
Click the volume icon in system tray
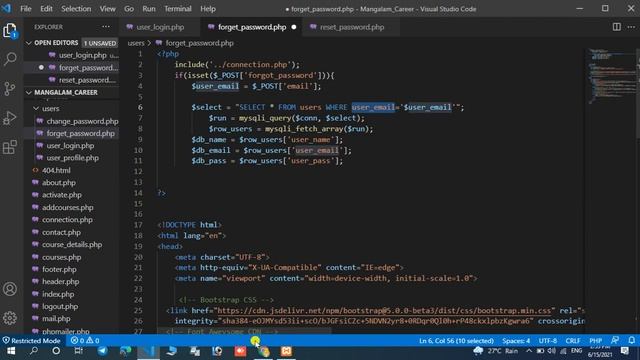click(x=552, y=351)
